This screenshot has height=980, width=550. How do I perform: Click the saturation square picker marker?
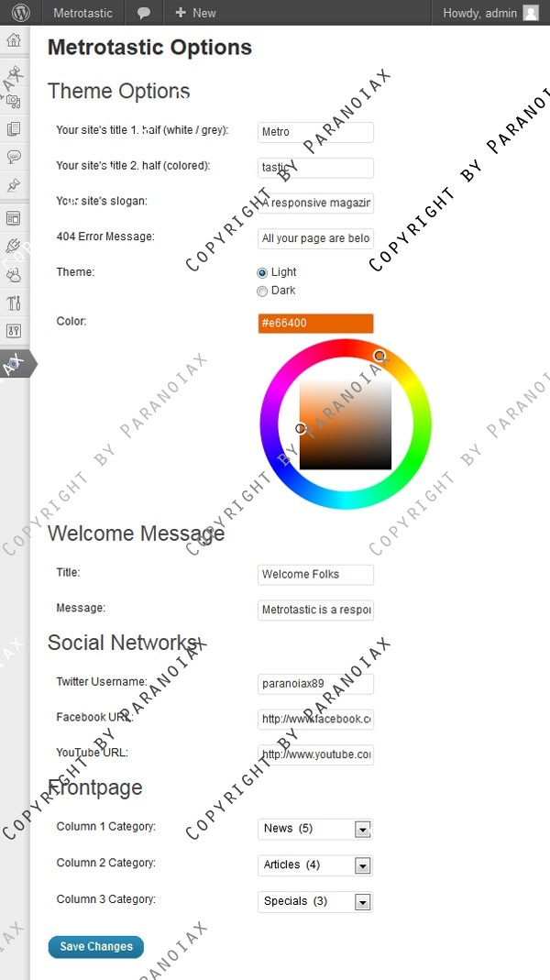click(x=301, y=428)
